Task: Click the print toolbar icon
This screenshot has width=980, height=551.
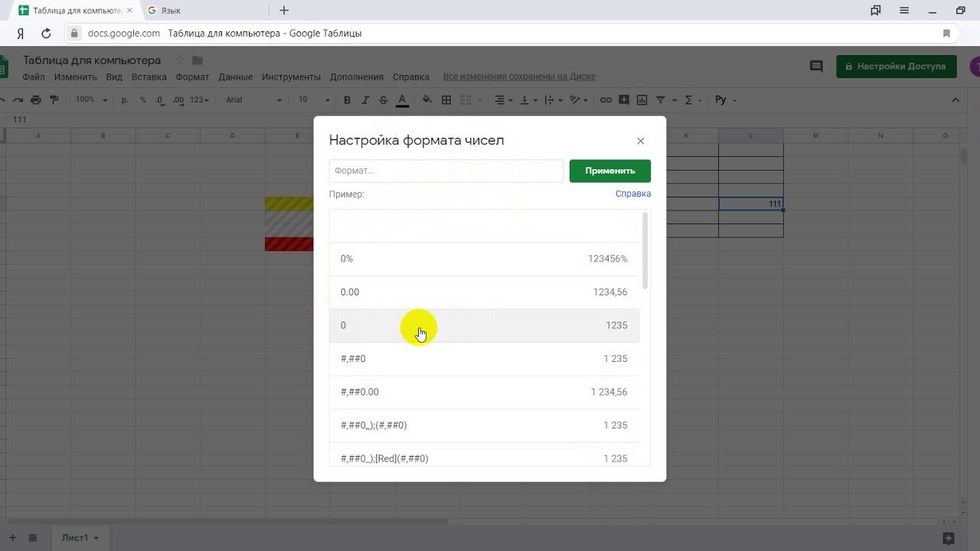Action: coord(35,99)
